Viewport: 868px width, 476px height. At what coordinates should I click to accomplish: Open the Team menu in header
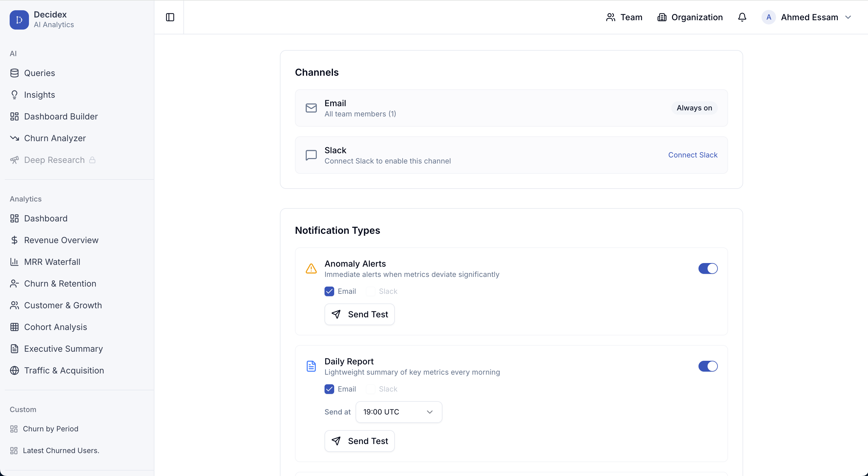click(x=624, y=17)
